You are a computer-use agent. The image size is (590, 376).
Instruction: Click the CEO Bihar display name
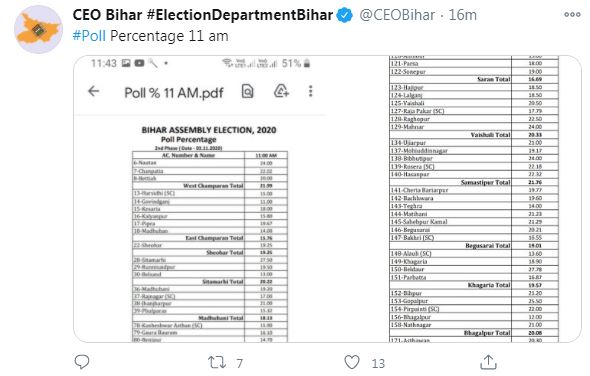click(203, 15)
